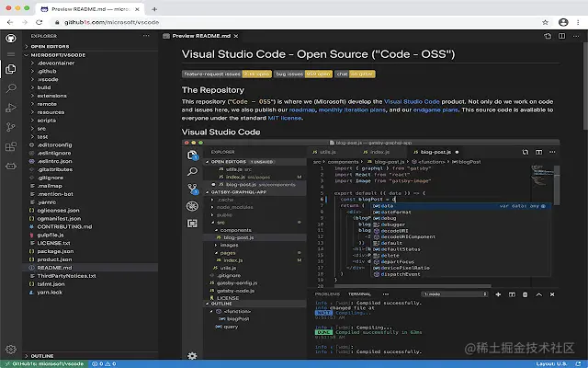588x368 pixels.
Task: Open a new browser tab
Action: point(154,9)
